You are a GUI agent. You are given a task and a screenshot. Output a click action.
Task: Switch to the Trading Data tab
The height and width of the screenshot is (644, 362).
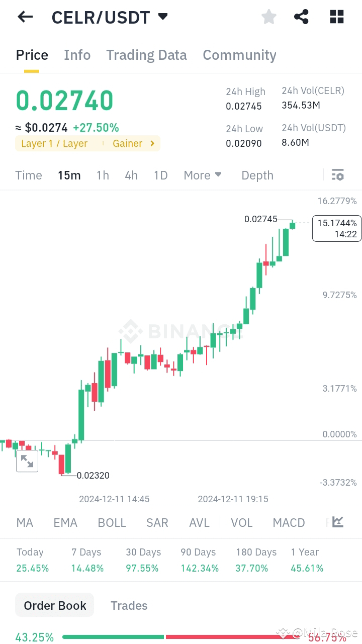click(x=146, y=55)
